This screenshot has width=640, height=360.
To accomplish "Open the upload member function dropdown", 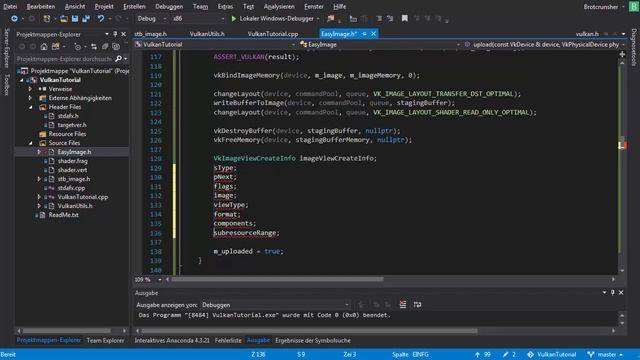I will click(544, 44).
